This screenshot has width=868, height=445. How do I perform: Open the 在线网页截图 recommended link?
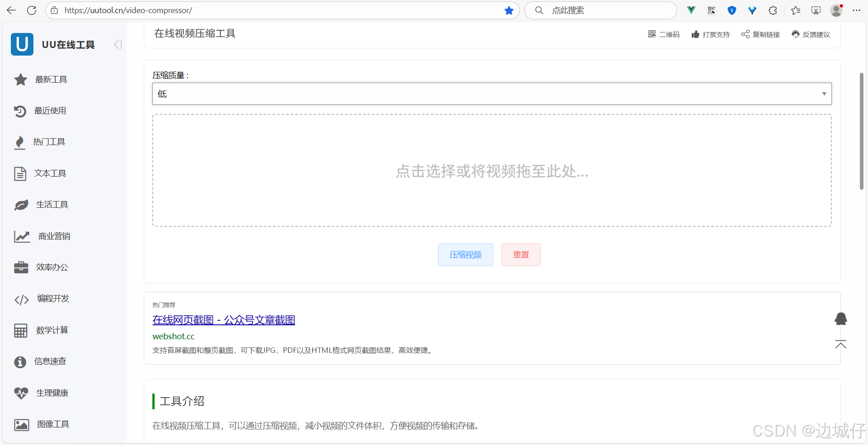[x=223, y=319]
